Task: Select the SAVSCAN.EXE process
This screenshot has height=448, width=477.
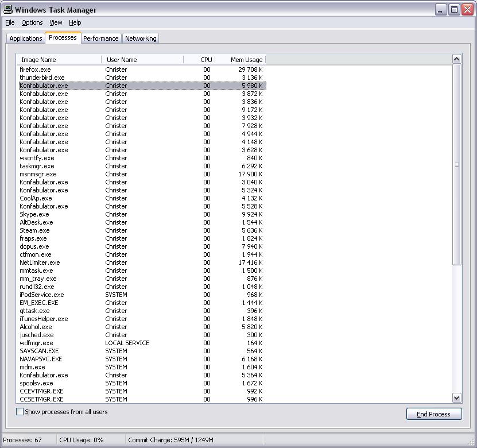Action: [x=142, y=351]
